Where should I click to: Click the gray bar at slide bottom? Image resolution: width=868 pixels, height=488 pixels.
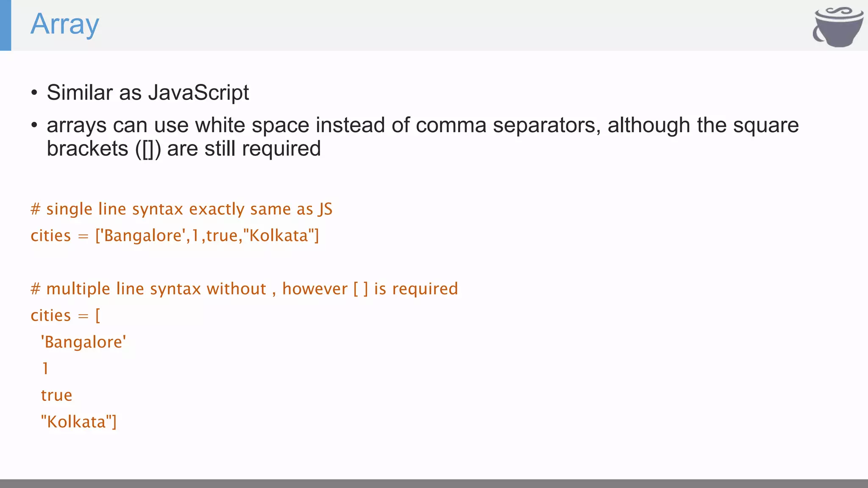(434, 483)
